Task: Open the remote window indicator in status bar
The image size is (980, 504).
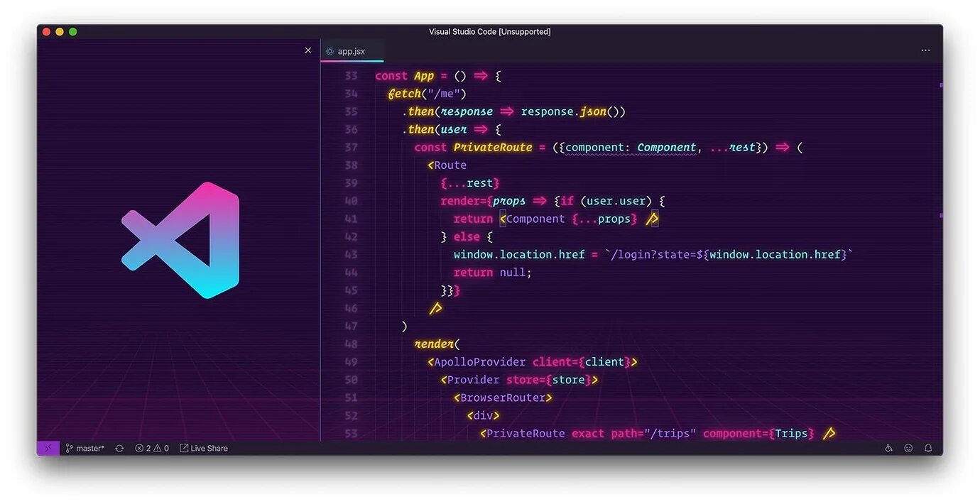Action: [48, 448]
